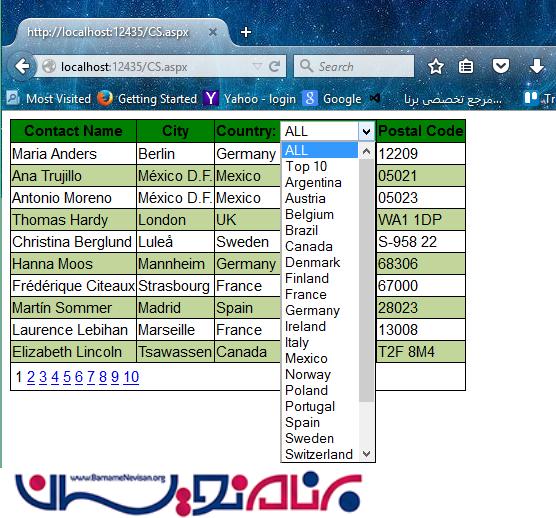Open the Google bookmark
The image size is (556, 518).
(332, 98)
